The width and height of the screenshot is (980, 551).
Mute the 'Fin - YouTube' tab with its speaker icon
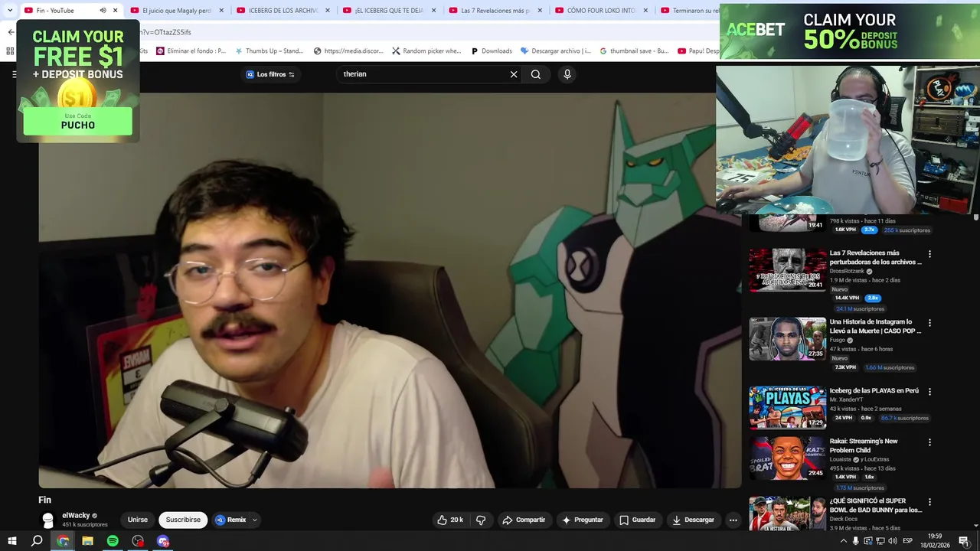(103, 11)
